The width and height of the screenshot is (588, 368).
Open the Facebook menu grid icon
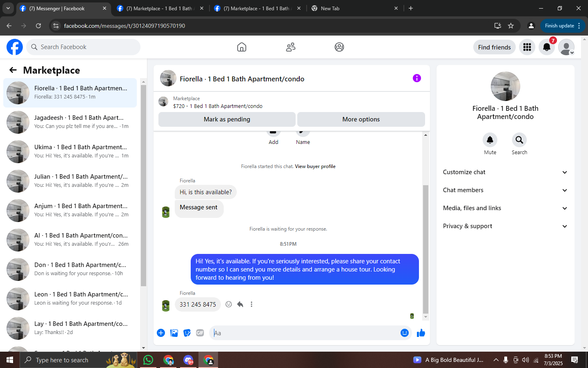(x=527, y=47)
